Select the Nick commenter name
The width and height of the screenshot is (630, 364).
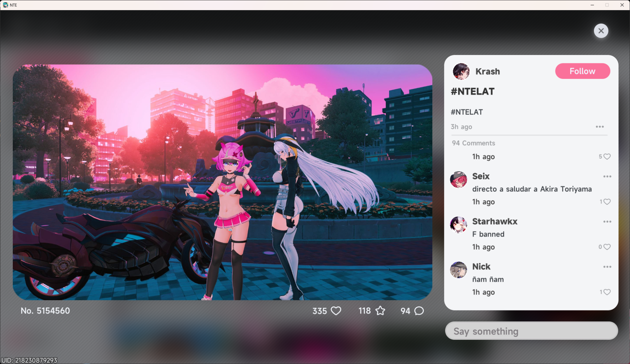point(481,267)
